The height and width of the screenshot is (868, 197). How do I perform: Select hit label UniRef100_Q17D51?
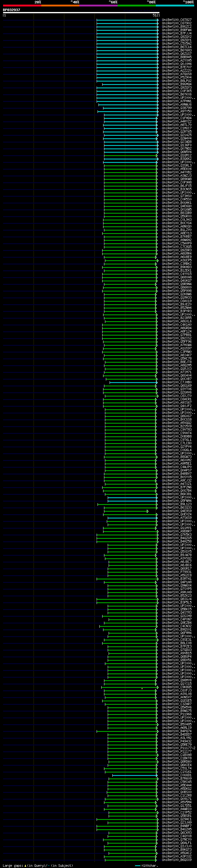tap(176, 805)
